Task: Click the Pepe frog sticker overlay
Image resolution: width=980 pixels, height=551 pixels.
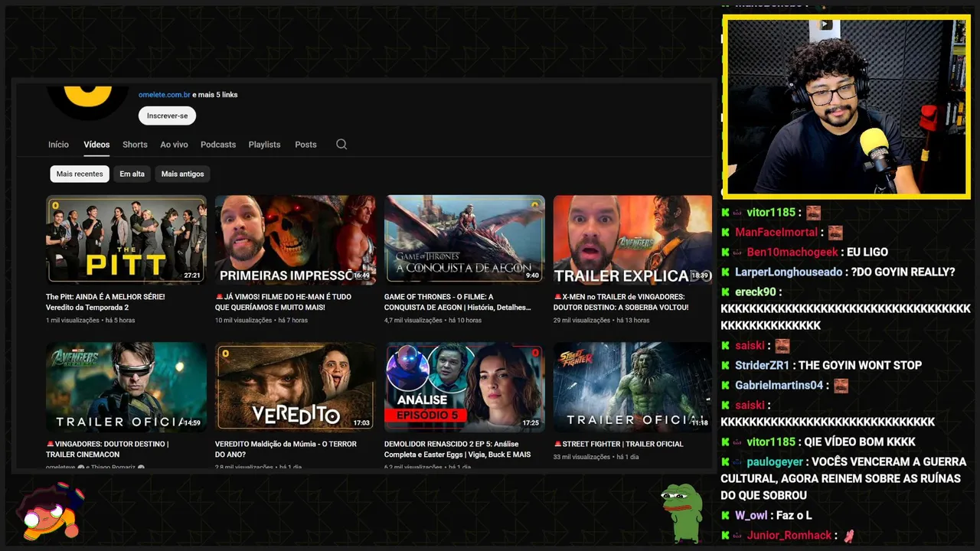Action: tap(682, 513)
